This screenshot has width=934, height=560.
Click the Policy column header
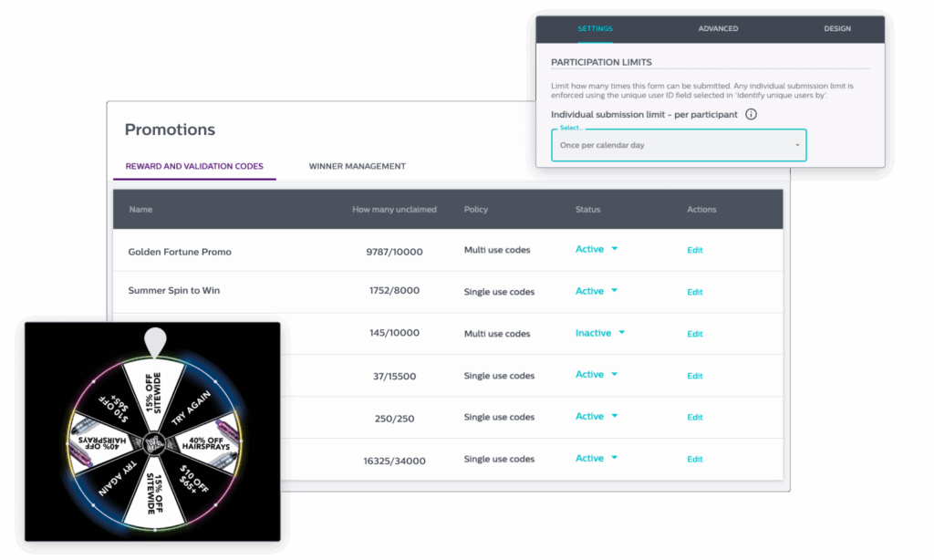coord(476,210)
